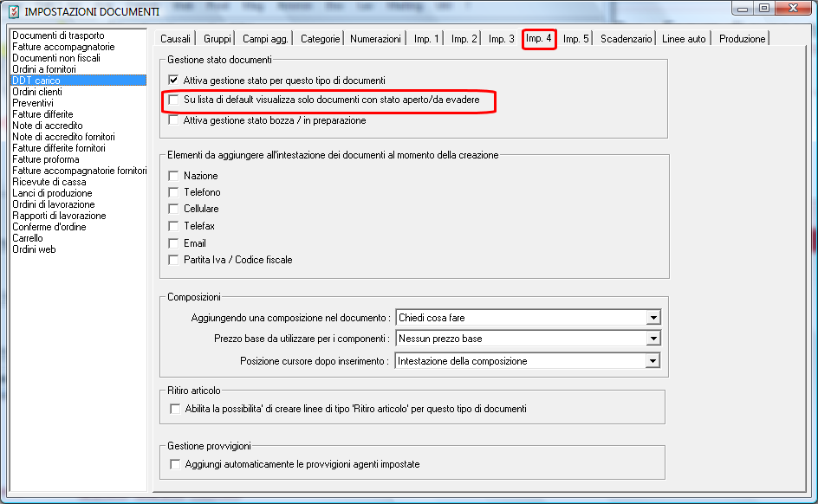Select the Imp. 4 tab

coord(539,39)
